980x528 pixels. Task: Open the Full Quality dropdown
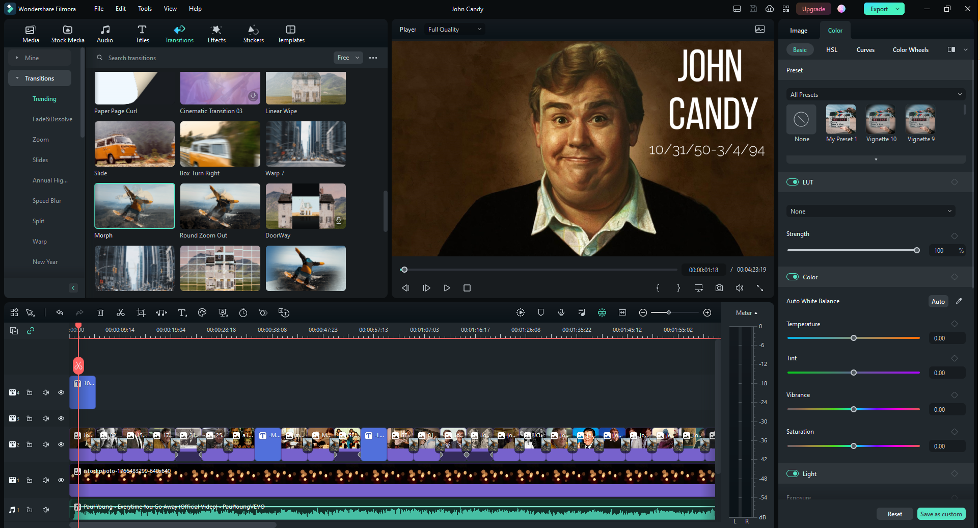coord(454,30)
